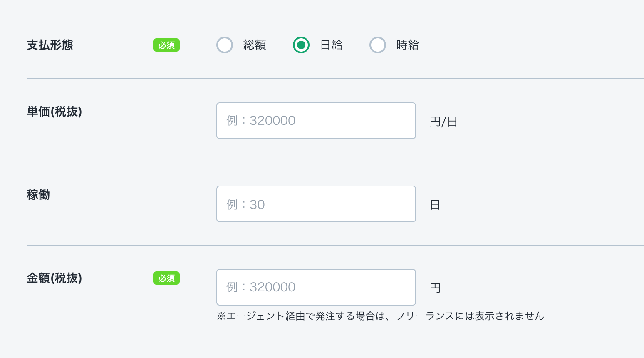Click the 単価(税抜) field label
Image resolution: width=644 pixels, height=358 pixels.
click(x=54, y=112)
